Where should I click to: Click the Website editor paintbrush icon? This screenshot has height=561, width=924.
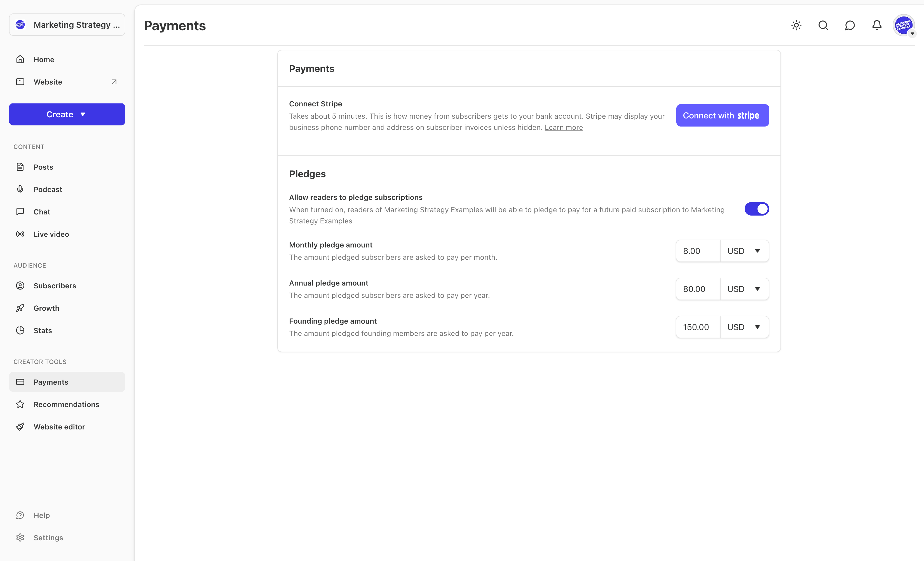point(20,427)
